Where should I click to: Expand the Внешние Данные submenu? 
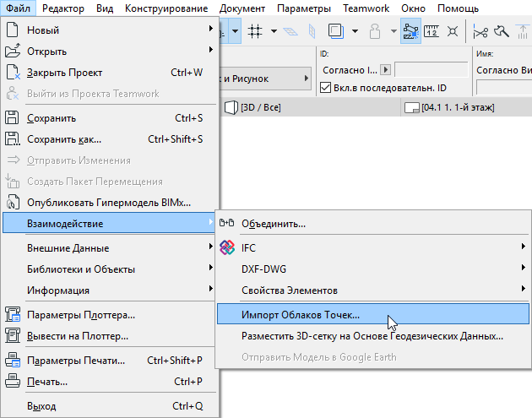tap(210, 247)
